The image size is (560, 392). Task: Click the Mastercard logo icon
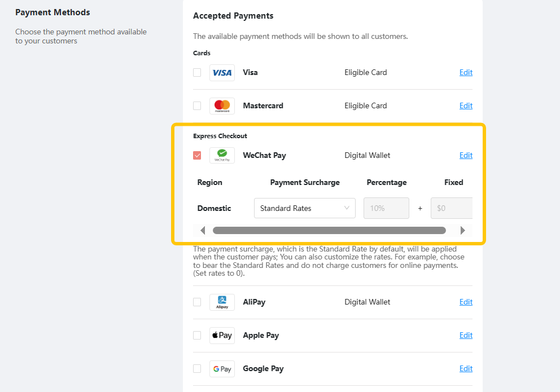pyautogui.click(x=222, y=106)
